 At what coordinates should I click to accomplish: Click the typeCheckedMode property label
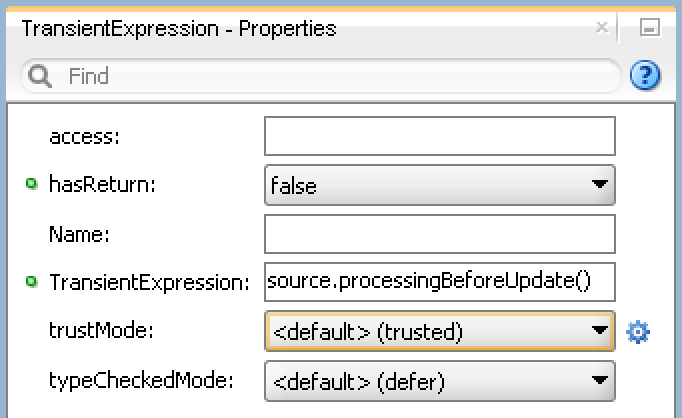coord(141,381)
